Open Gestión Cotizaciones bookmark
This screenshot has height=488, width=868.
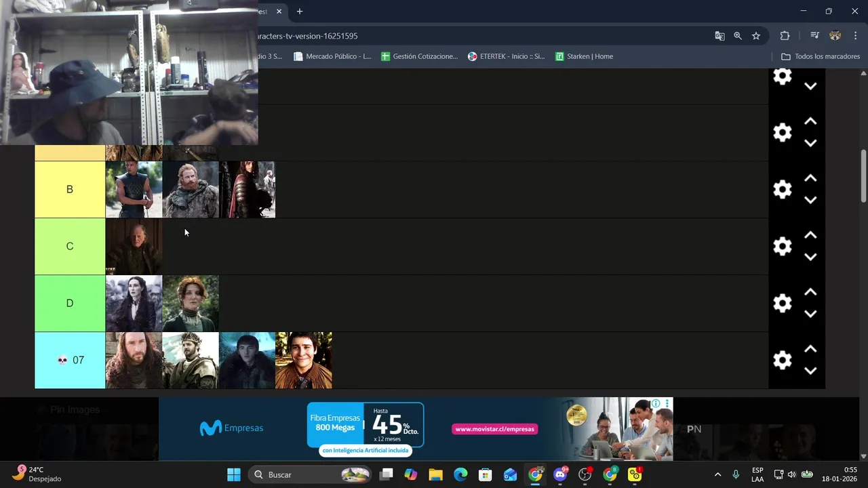click(419, 56)
